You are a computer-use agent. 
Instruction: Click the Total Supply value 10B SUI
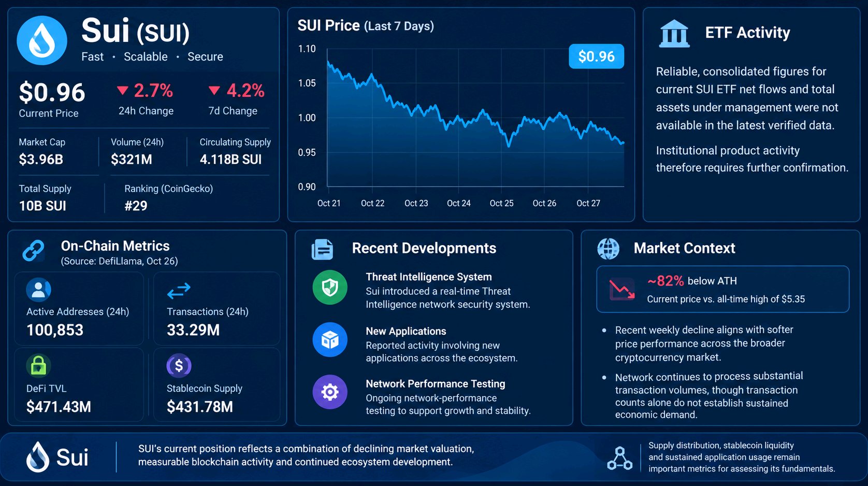click(42, 206)
